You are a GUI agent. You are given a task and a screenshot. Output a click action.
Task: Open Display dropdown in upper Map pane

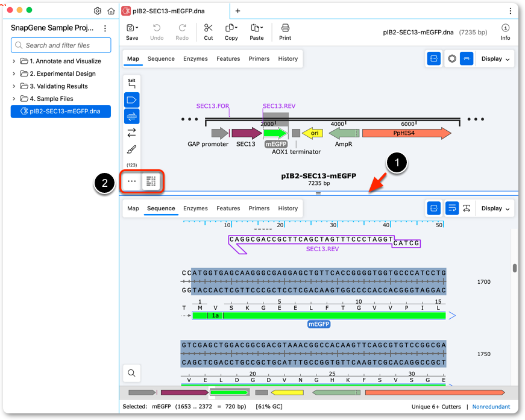coord(495,59)
